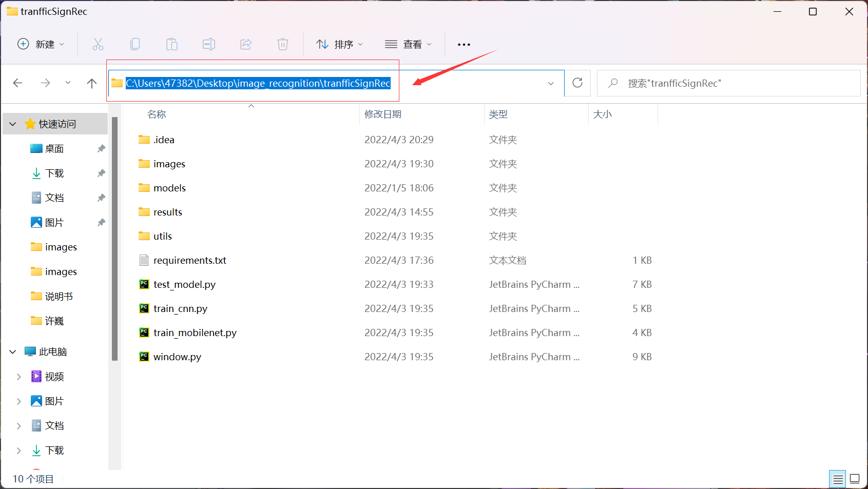This screenshot has width=868, height=489.
Task: Click the Share icon in toolbar
Action: 246,44
